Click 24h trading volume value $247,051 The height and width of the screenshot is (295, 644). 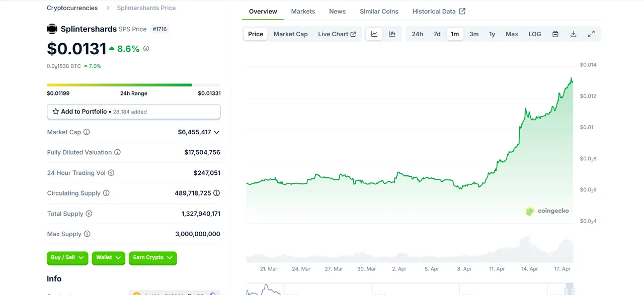pyautogui.click(x=207, y=173)
